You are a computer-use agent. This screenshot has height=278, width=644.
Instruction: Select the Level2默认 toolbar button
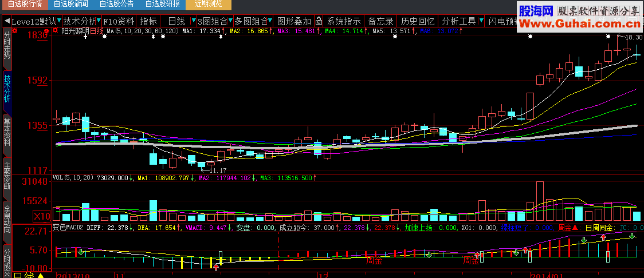pos(34,21)
